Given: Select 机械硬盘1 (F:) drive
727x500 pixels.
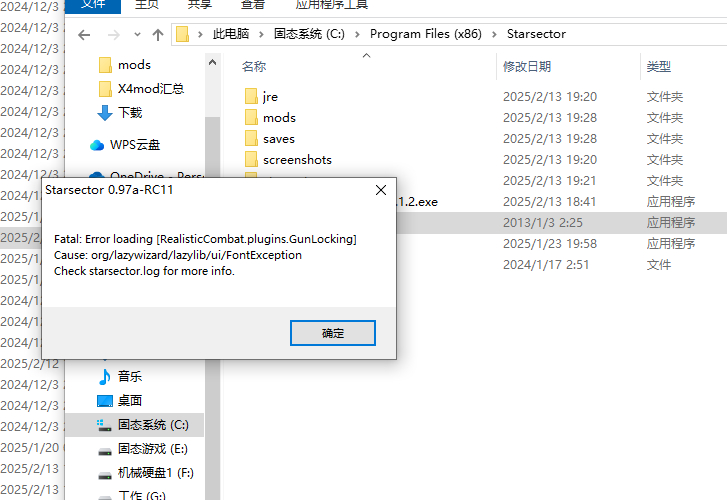Looking at the screenshot, I should tap(146, 473).
